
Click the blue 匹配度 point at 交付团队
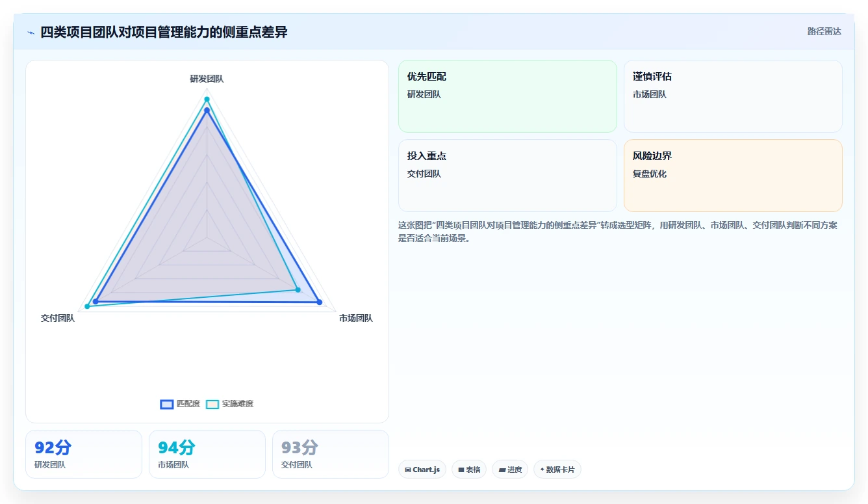(96, 302)
